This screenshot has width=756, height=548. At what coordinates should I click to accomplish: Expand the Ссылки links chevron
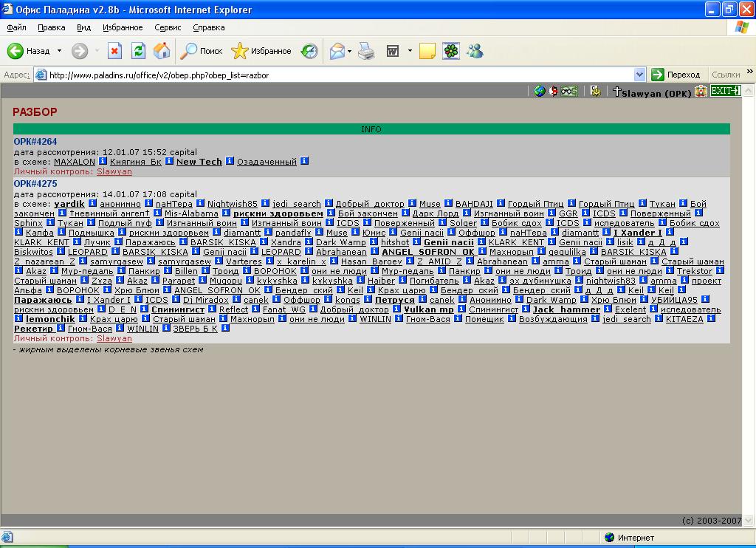(750, 72)
